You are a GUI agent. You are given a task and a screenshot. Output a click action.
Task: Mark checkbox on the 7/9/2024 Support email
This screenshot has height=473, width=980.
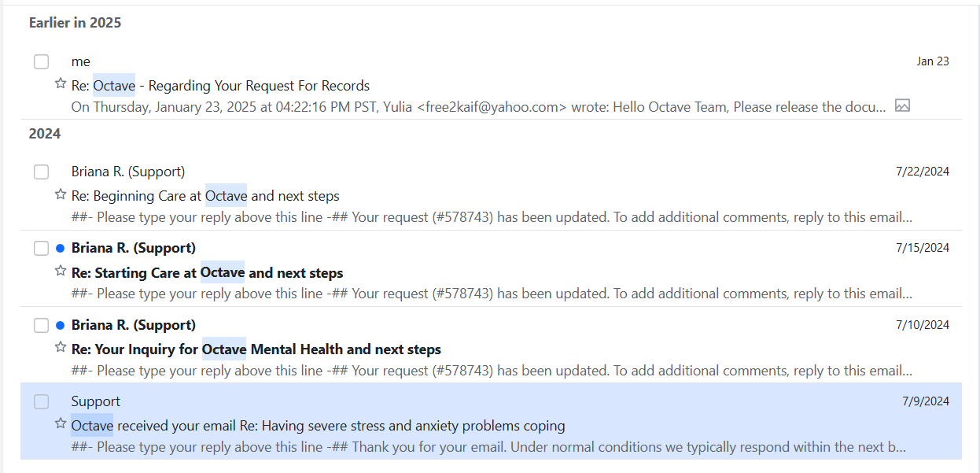pyautogui.click(x=42, y=402)
